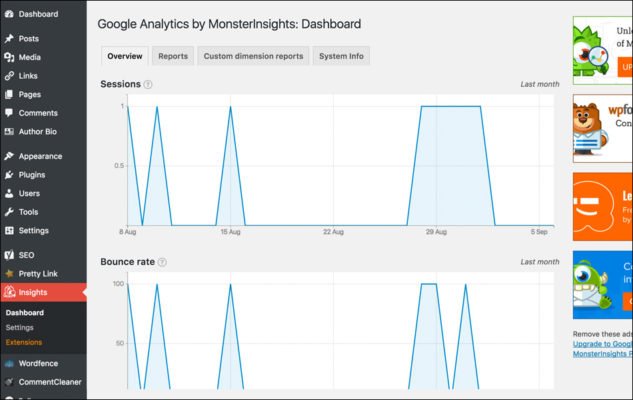Click the Media icon in sidebar

coord(9,58)
